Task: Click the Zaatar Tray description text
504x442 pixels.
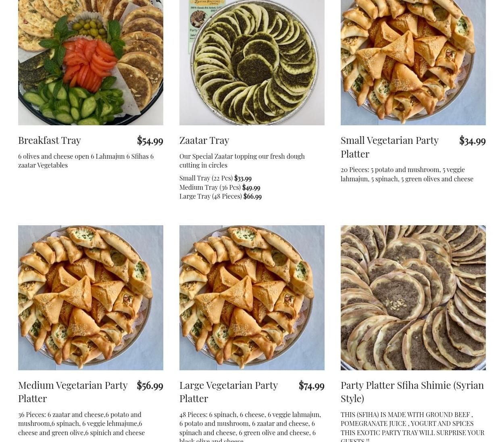Action: (x=242, y=160)
